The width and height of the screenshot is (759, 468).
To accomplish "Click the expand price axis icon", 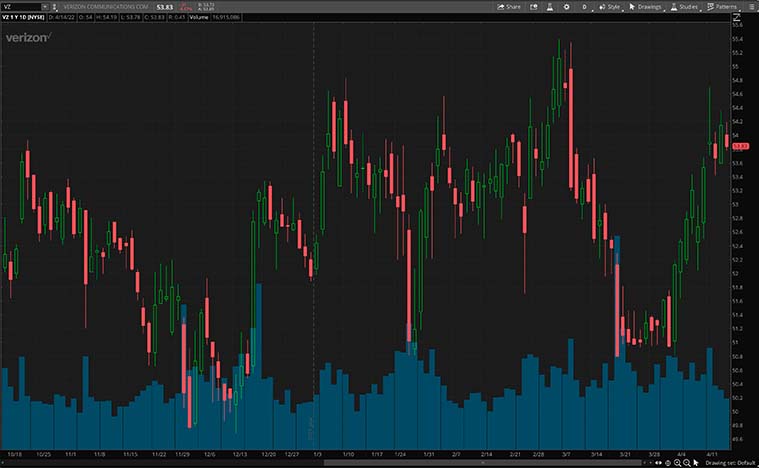I will coord(737,17).
